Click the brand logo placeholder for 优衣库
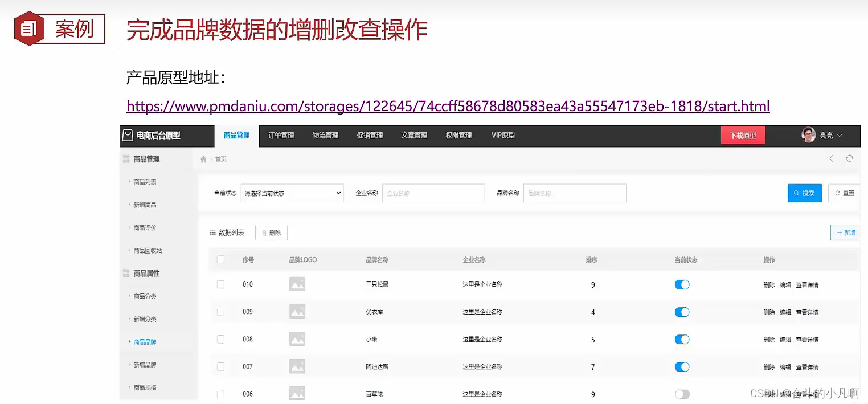The width and height of the screenshot is (868, 404). coord(297,311)
